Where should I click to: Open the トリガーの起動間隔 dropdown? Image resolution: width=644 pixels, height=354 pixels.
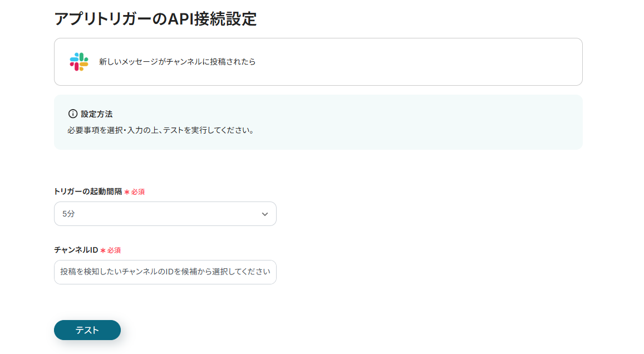(x=165, y=214)
